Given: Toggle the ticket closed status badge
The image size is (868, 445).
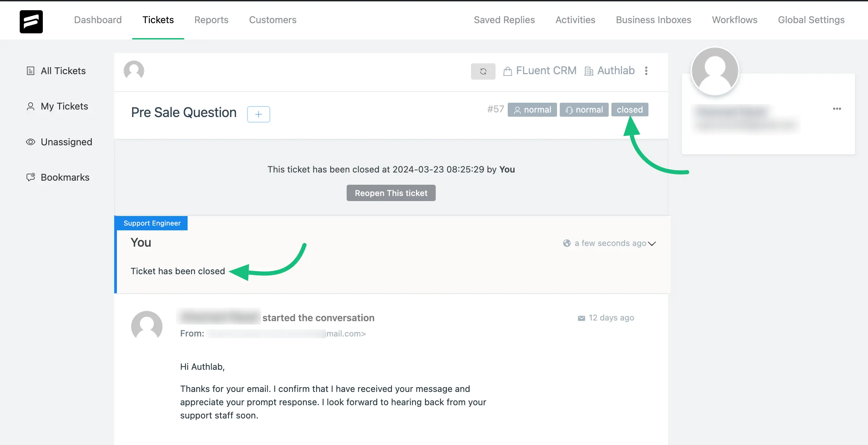Looking at the screenshot, I should (630, 109).
